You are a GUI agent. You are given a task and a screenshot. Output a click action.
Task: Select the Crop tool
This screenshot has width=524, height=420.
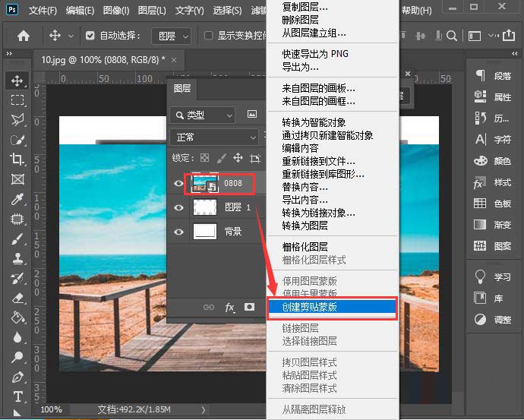(x=17, y=159)
